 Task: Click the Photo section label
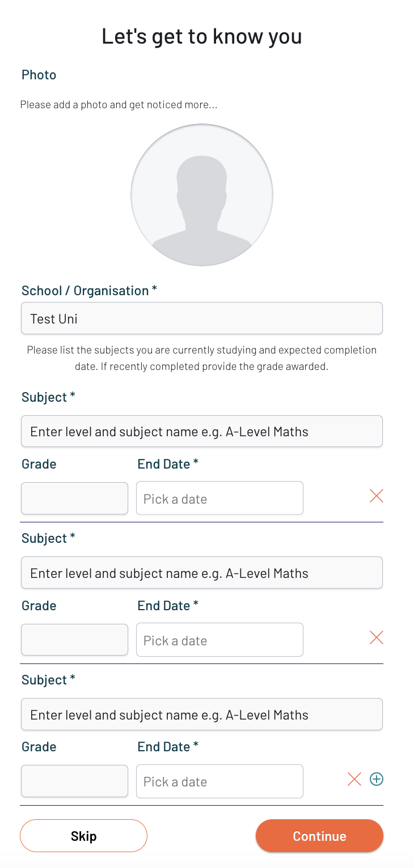[x=39, y=75]
